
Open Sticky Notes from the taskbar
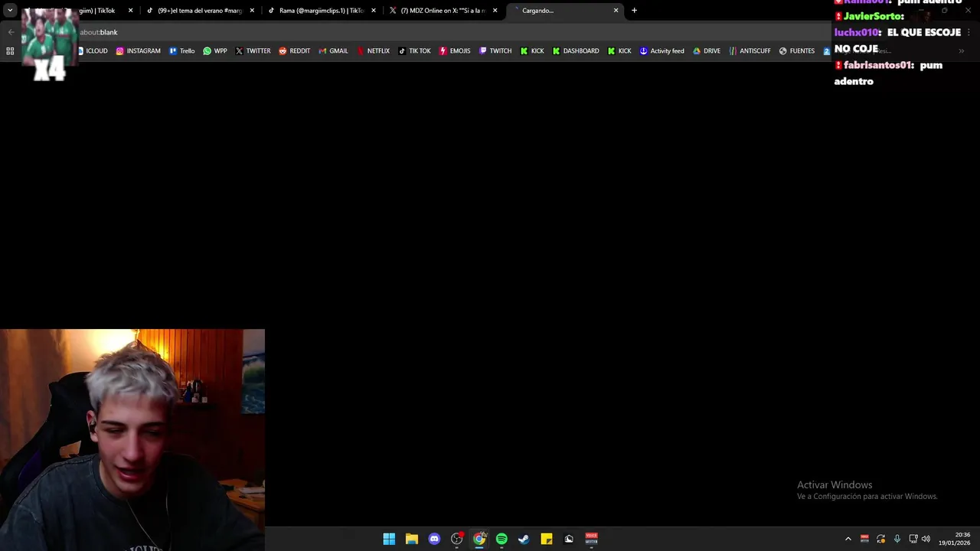click(x=547, y=539)
